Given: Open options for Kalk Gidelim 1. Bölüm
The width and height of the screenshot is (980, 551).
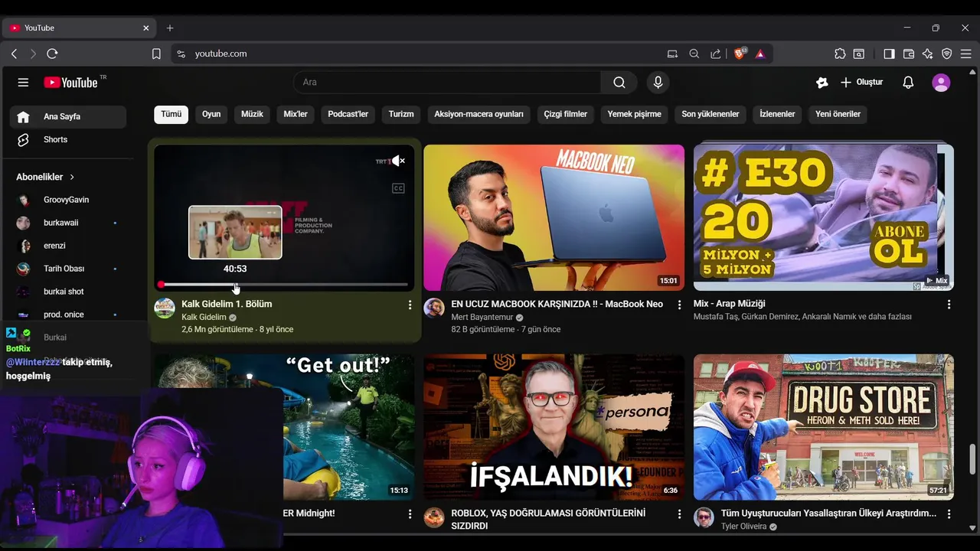Looking at the screenshot, I should click(x=410, y=305).
